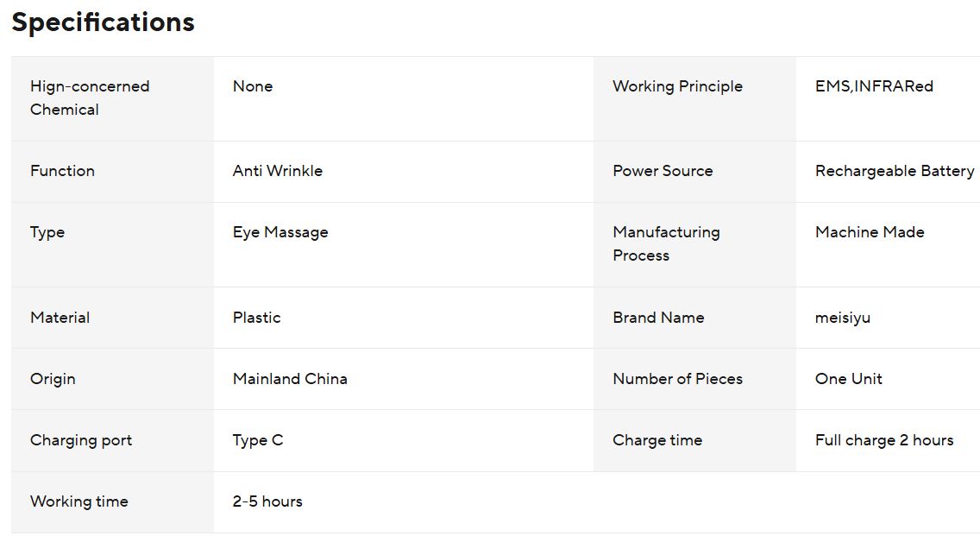Click the Eye Massage value
Image resolution: width=980 pixels, height=536 pixels.
pos(280,233)
